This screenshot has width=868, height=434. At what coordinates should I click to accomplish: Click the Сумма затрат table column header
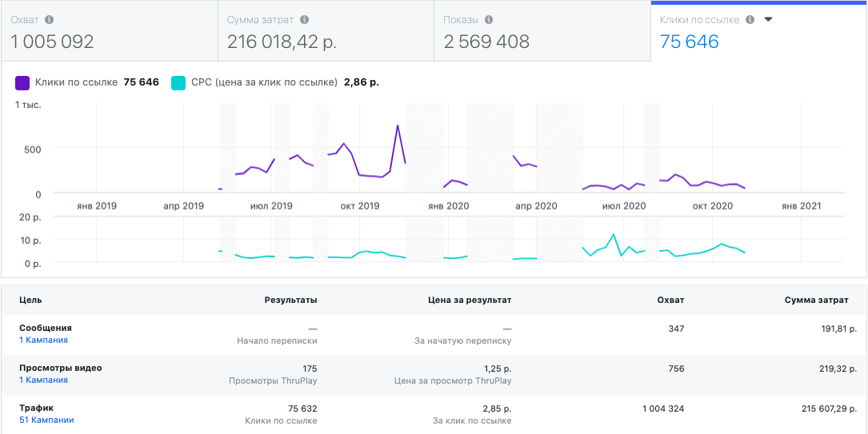pos(817,301)
